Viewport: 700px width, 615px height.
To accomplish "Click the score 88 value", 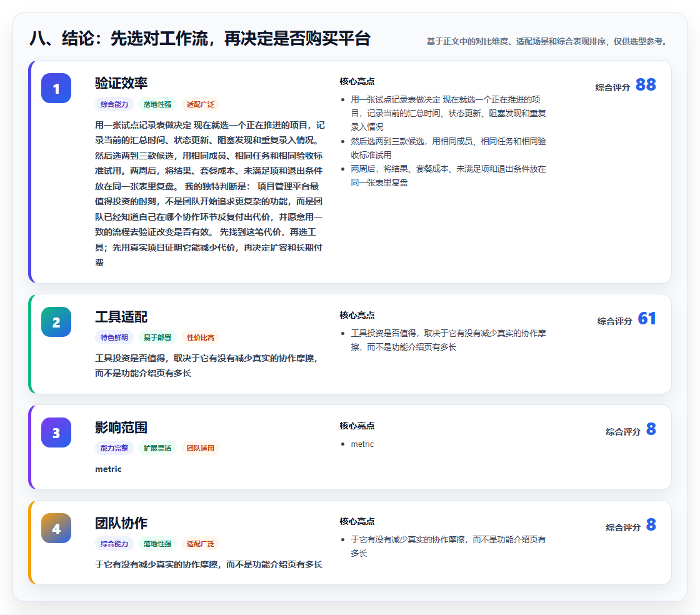I will 646,84.
